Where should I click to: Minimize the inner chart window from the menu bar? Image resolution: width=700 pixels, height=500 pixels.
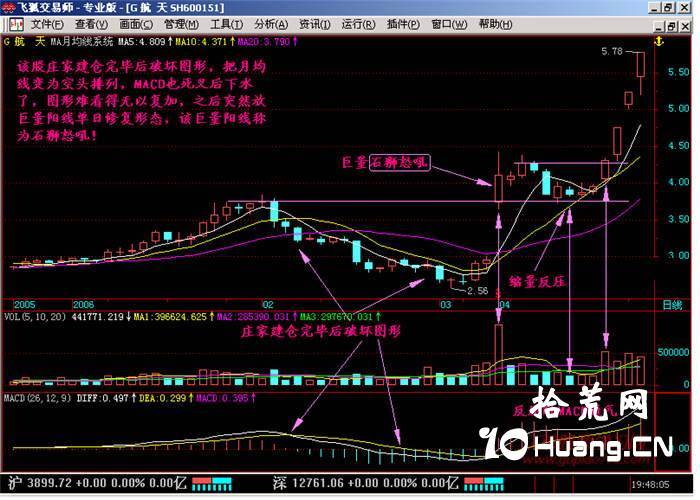(659, 26)
